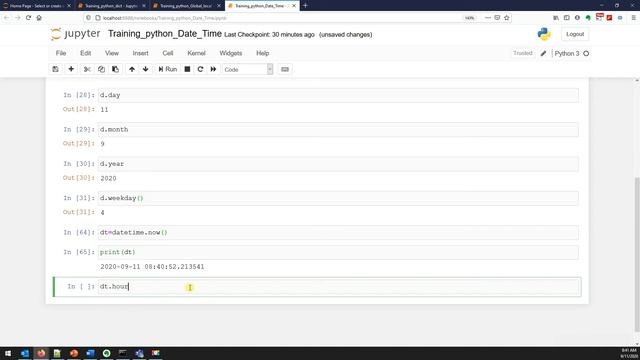The width and height of the screenshot is (640, 360).
Task: Open Firefox library icon
Action: [x=556, y=18]
